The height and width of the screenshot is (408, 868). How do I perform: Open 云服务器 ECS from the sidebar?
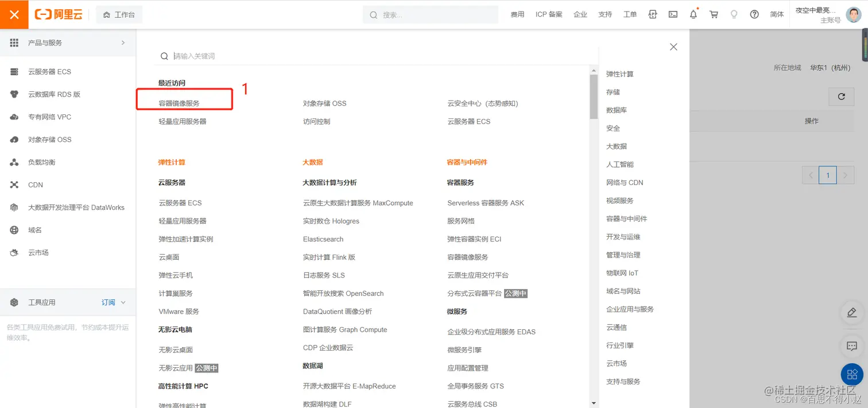51,71
